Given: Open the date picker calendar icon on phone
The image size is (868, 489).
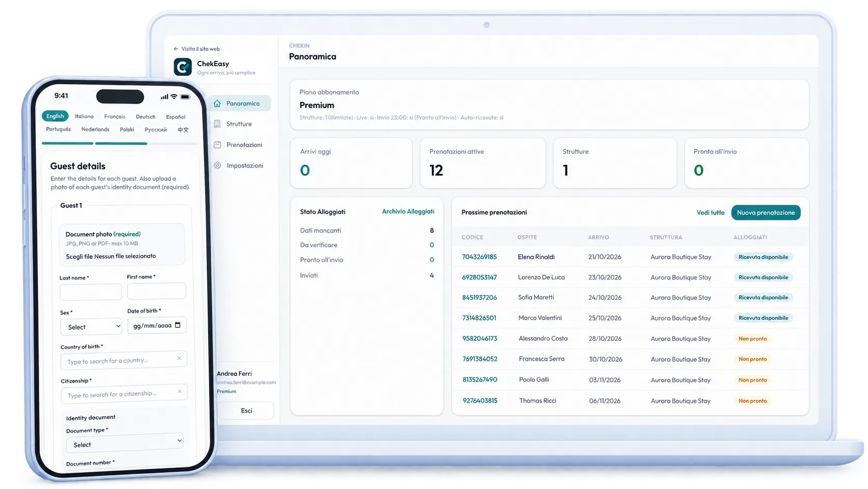Looking at the screenshot, I should pos(178,325).
